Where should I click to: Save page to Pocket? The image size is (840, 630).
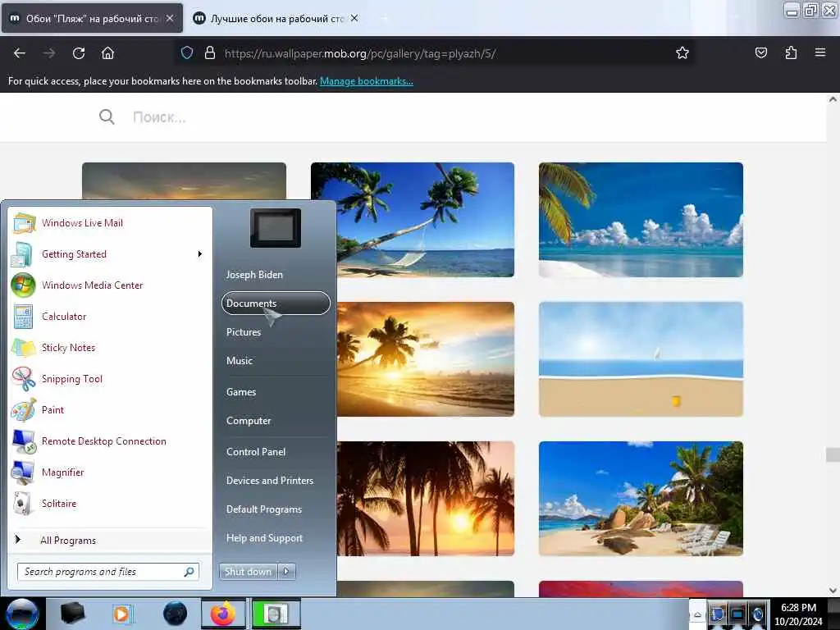point(760,53)
